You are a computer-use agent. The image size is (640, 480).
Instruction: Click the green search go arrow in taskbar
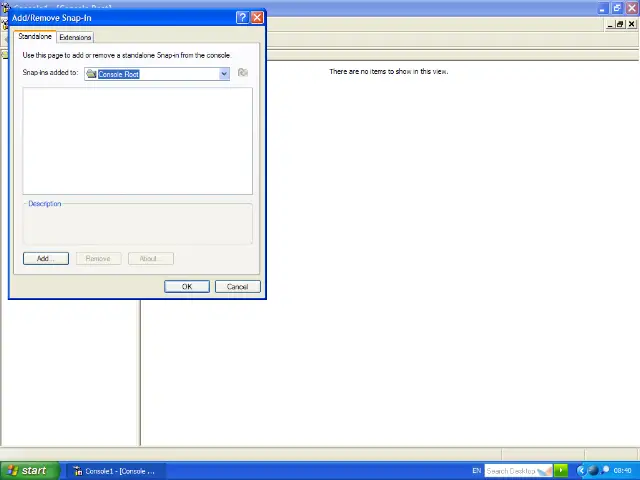pos(561,470)
